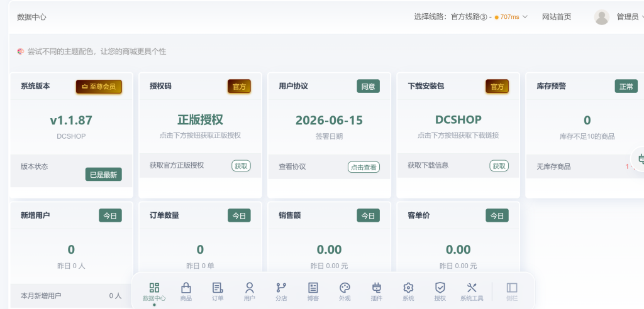Click 707ms latency indicator

[x=507, y=17]
